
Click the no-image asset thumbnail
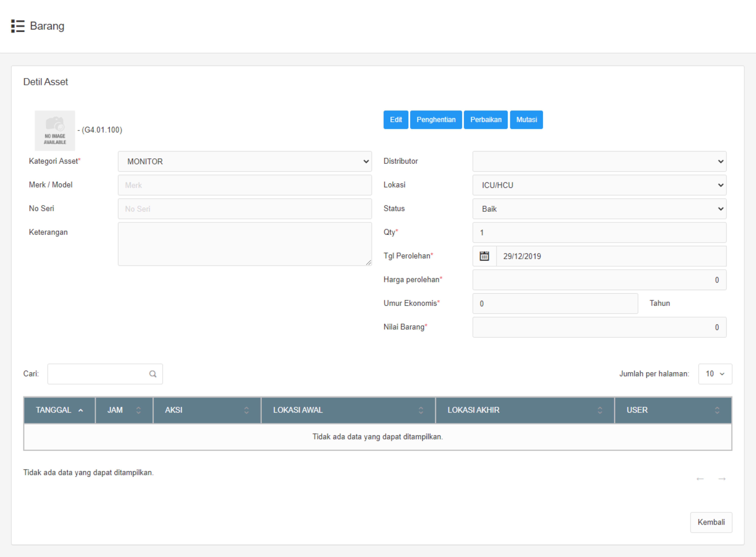coord(55,130)
